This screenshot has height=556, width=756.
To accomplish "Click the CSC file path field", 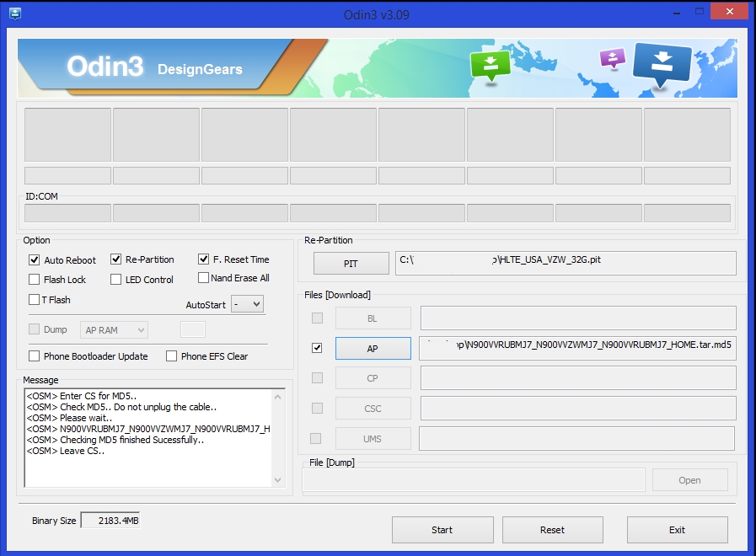I will tap(578, 408).
